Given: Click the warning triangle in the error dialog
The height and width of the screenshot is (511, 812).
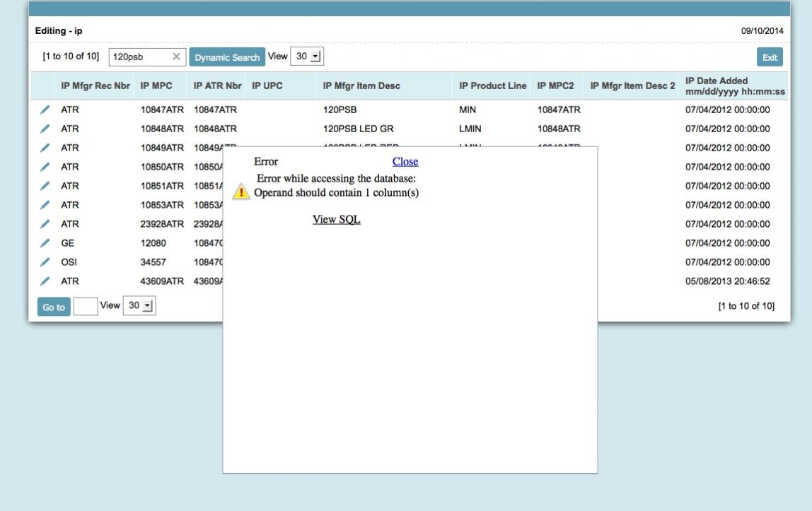Looking at the screenshot, I should coord(240,190).
